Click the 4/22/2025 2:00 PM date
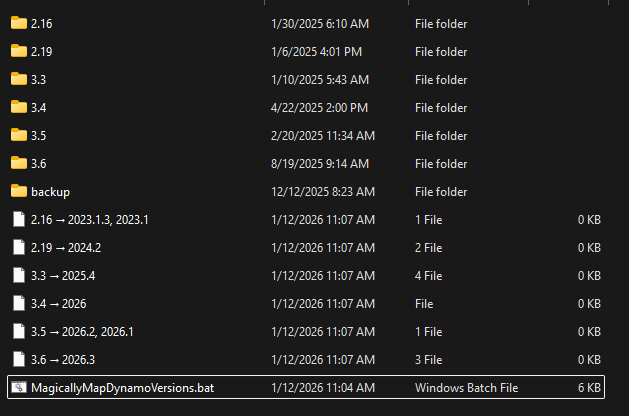Viewport: 629px width, 416px height. pyautogui.click(x=320, y=107)
